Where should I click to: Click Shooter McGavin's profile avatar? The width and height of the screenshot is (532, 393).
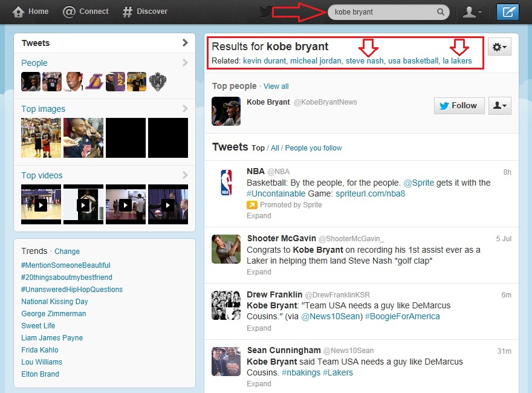(226, 249)
